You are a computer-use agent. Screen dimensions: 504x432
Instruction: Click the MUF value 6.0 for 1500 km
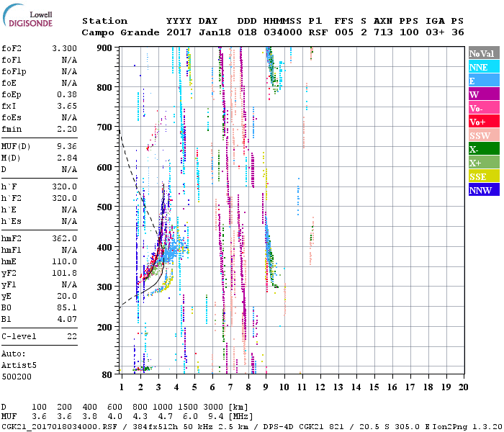(190, 417)
